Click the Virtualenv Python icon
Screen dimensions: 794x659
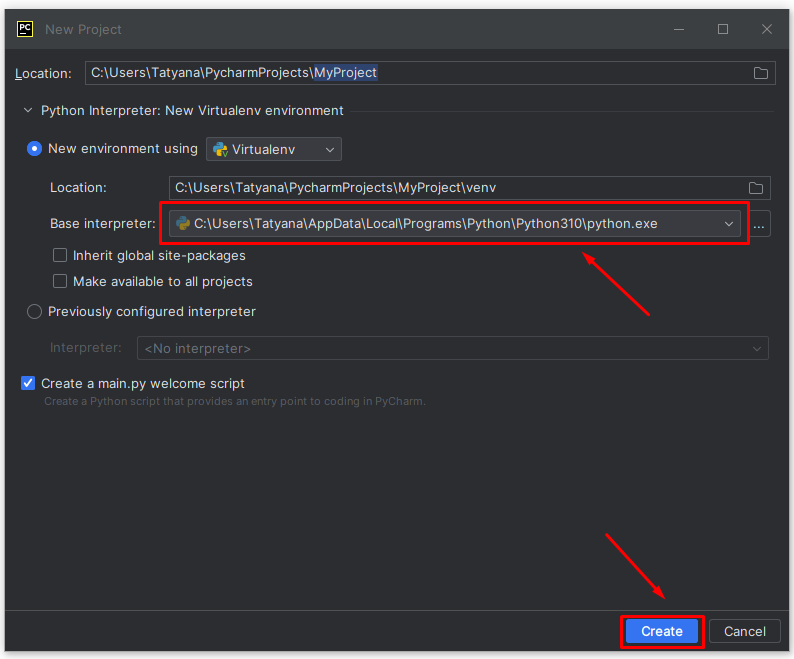click(x=220, y=149)
